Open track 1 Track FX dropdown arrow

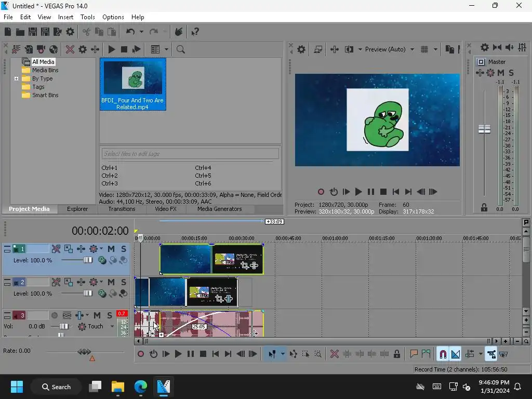click(101, 249)
